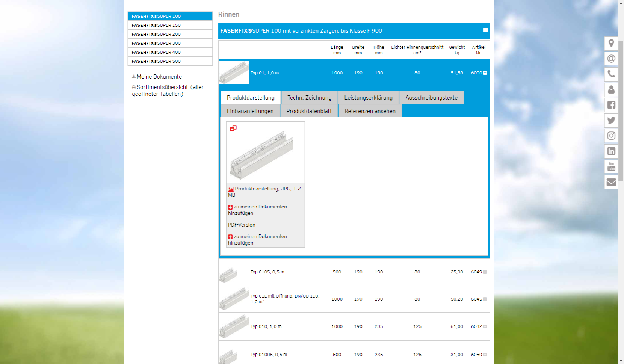Add the PDF-Version to meinen Dokumenten

pos(257,240)
